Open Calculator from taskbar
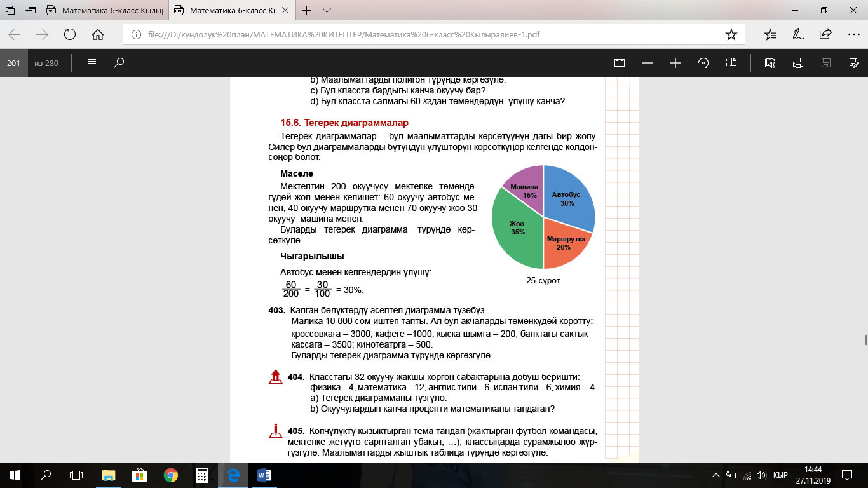This screenshot has width=868, height=488. pyautogui.click(x=201, y=475)
